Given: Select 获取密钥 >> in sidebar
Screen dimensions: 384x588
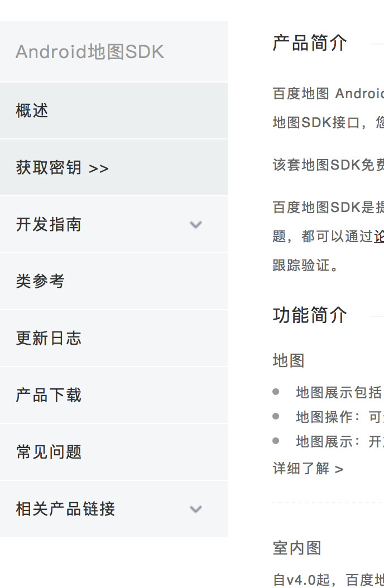Looking at the screenshot, I should pos(114,167).
